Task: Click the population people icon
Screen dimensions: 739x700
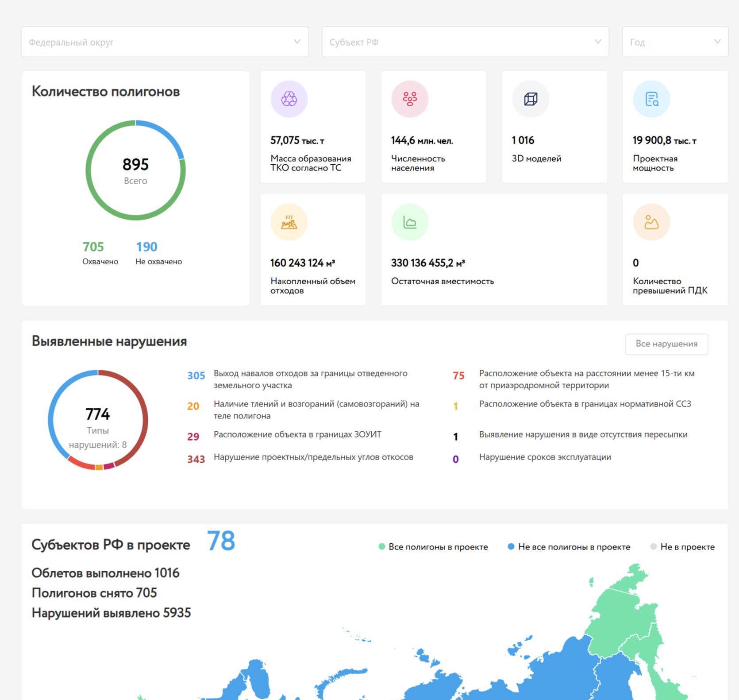Action: coord(410,99)
